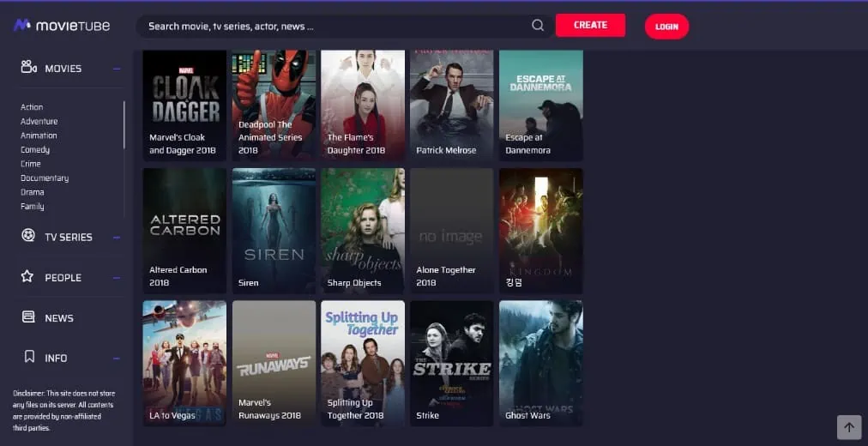The width and height of the screenshot is (868, 446).
Task: Open the Patrick Melrose poster
Action: pos(452,105)
